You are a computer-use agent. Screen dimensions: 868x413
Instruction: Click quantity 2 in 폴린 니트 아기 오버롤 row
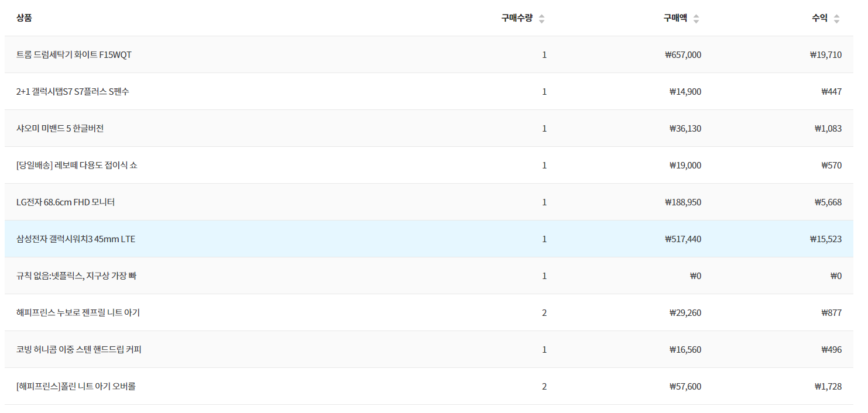tap(544, 387)
